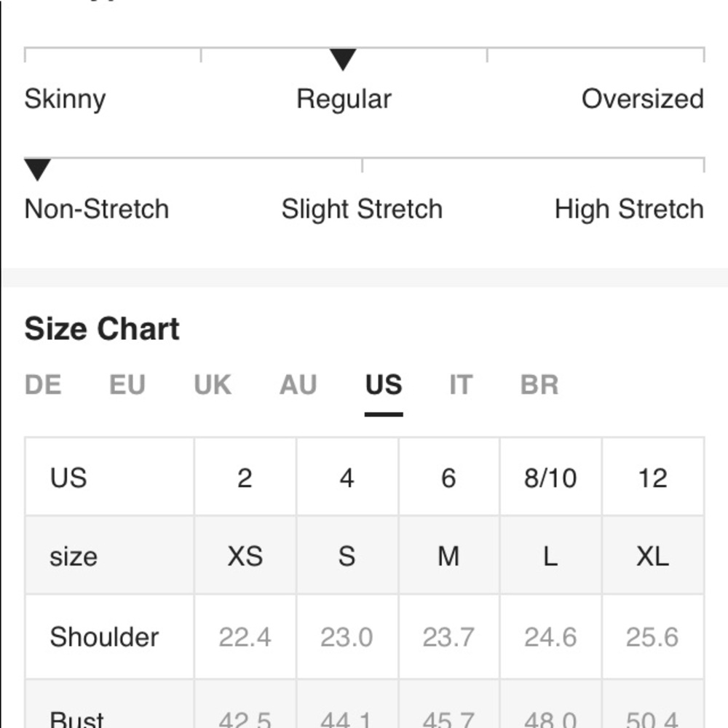Viewport: 728px width, 728px height.
Task: Click the Skinny fit label
Action: (65, 99)
